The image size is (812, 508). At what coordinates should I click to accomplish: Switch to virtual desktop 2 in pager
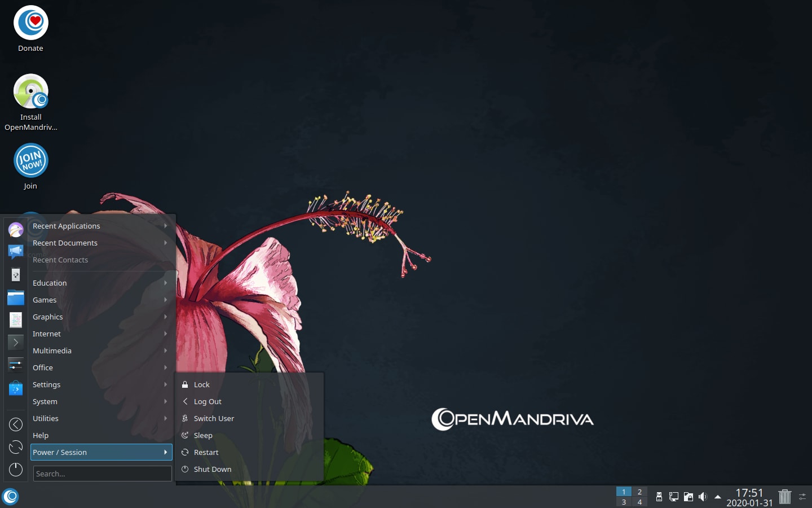tap(639, 492)
